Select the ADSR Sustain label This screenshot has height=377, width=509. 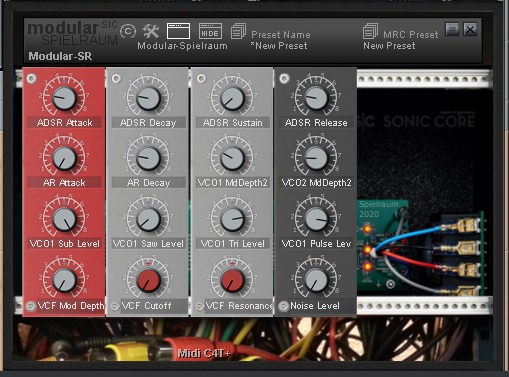(x=232, y=123)
